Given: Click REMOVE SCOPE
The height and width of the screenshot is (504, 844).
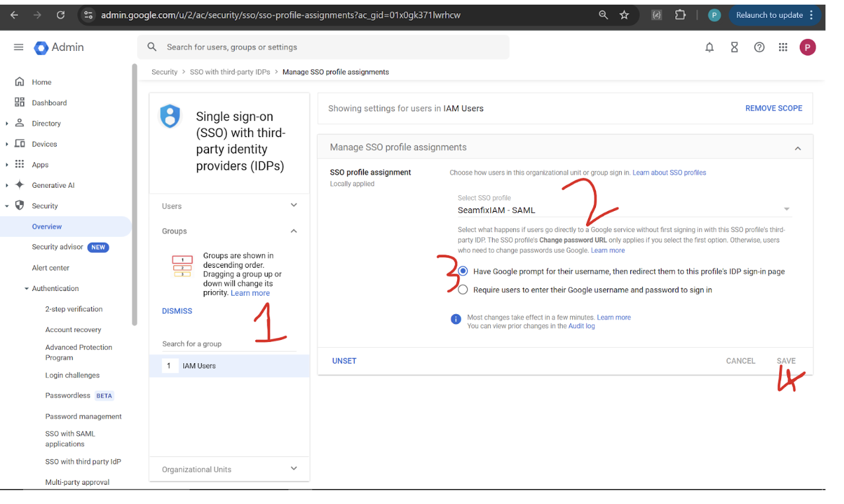Looking at the screenshot, I should click(x=774, y=108).
